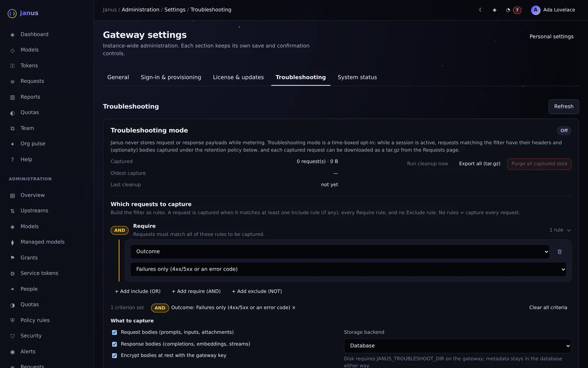Click Add exclude (NOT)
The height and width of the screenshot is (368, 588).
point(257,291)
